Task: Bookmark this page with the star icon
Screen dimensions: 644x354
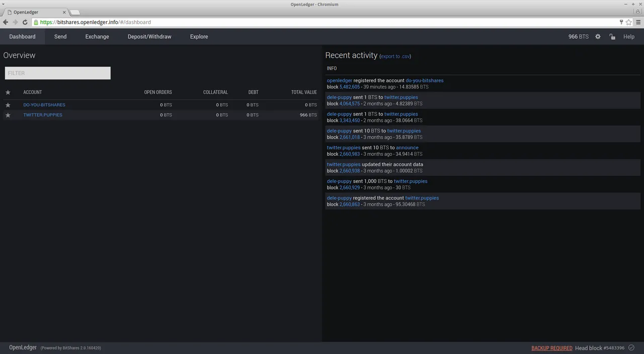Action: coord(629,22)
